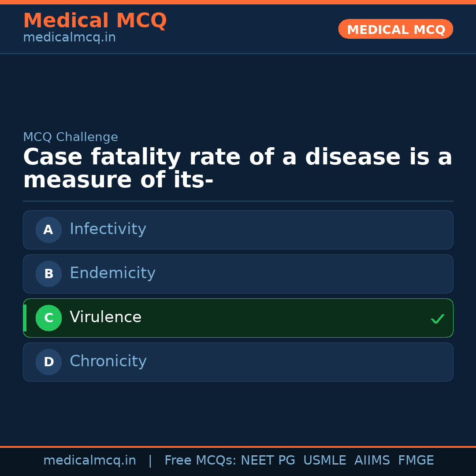Open the Medical MCQ header title

tap(95, 21)
